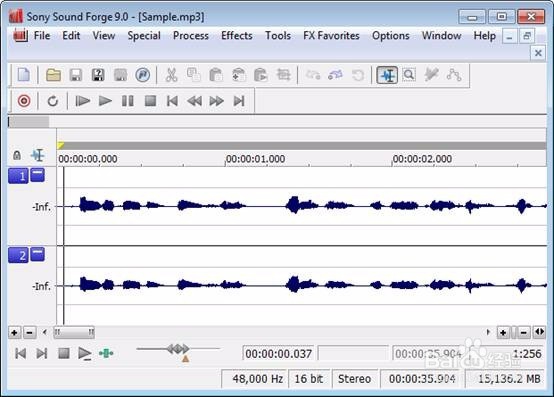This screenshot has width=554, height=397.
Task: Cut selection with scissors icon
Action: tap(171, 75)
